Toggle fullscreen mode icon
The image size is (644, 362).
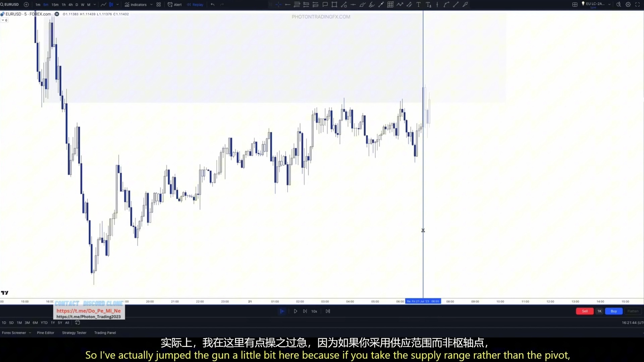tap(638, 5)
